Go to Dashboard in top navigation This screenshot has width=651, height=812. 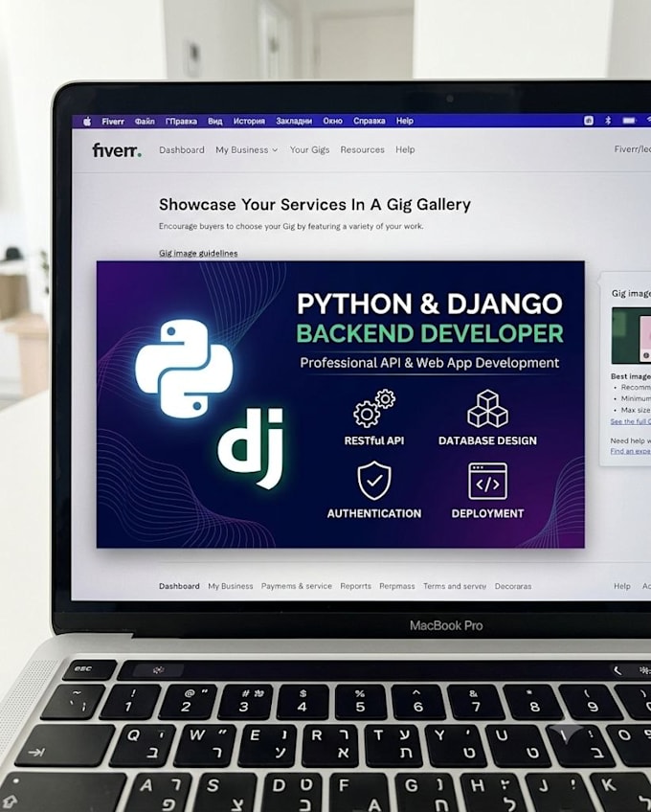point(182,149)
